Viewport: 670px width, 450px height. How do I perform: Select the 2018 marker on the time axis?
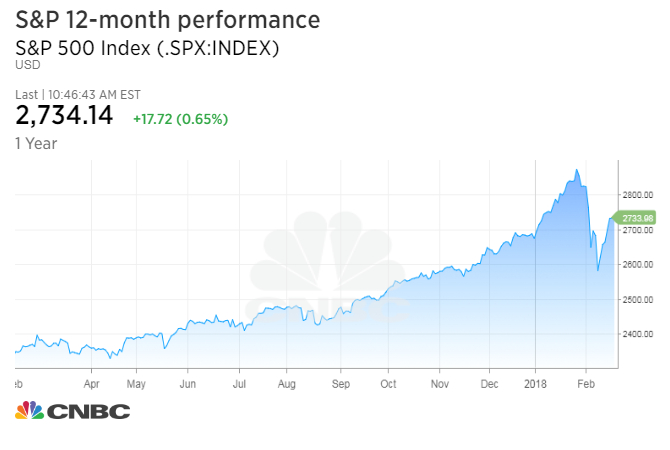click(534, 382)
